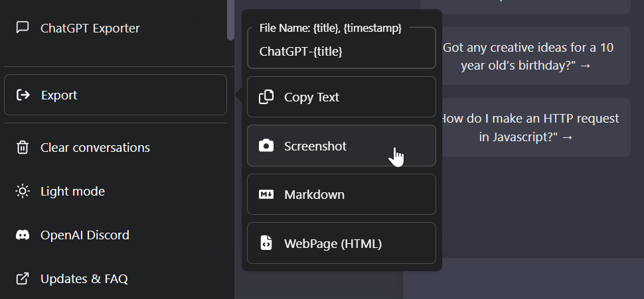The height and width of the screenshot is (299, 644).
Task: Click the camera icon next to Screenshot
Action: 266,146
